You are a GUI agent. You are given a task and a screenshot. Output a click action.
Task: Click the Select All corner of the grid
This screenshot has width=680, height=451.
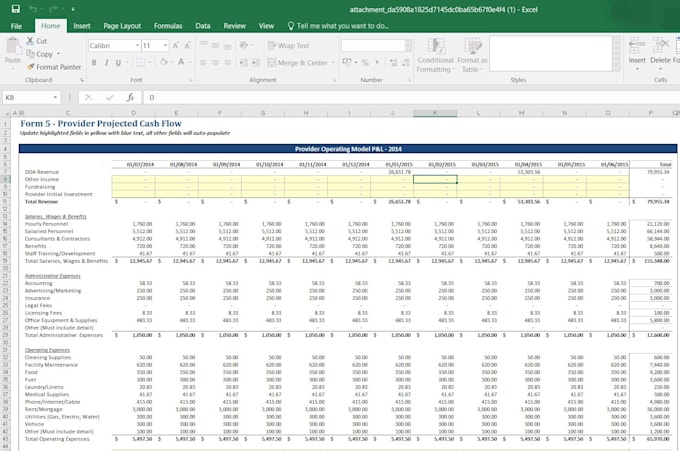[7, 113]
